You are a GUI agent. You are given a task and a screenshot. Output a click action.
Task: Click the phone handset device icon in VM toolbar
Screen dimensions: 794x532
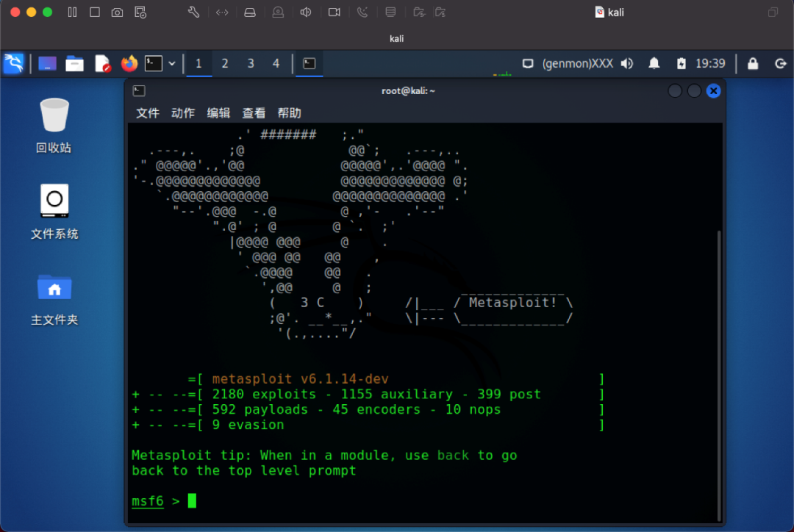pos(362,12)
